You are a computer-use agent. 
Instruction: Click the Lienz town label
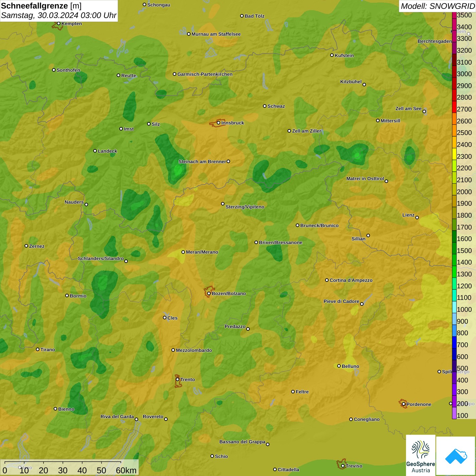tap(408, 215)
